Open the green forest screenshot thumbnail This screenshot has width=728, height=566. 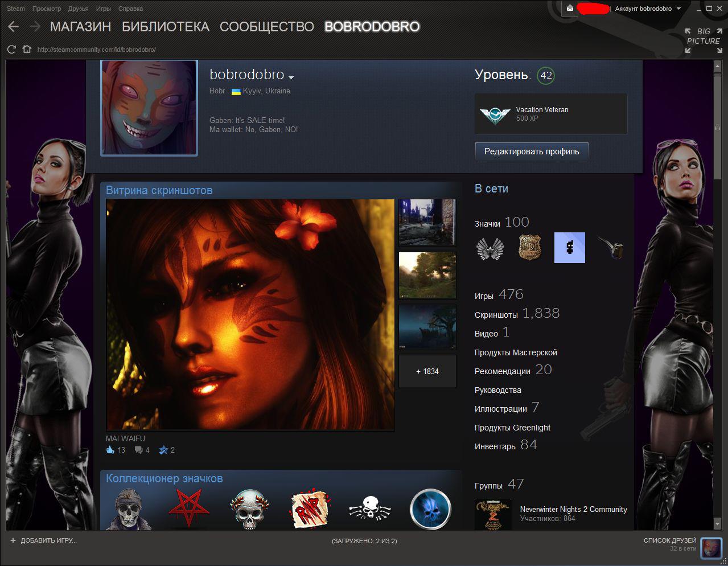point(427,276)
